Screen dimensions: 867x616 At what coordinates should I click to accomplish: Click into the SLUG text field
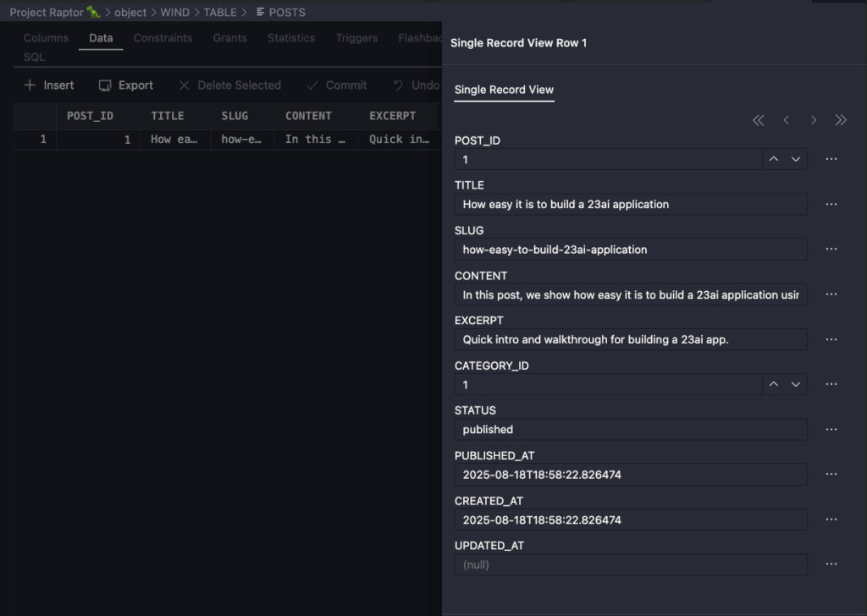[630, 250]
